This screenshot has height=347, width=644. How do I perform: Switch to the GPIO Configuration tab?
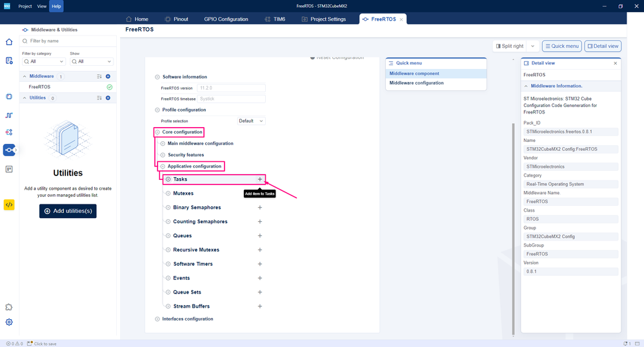pyautogui.click(x=226, y=19)
